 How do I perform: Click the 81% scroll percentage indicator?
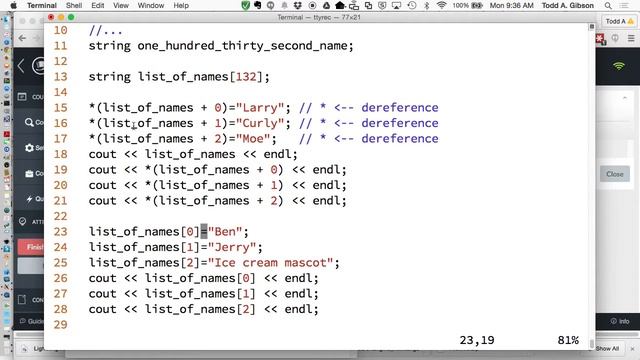(x=568, y=340)
